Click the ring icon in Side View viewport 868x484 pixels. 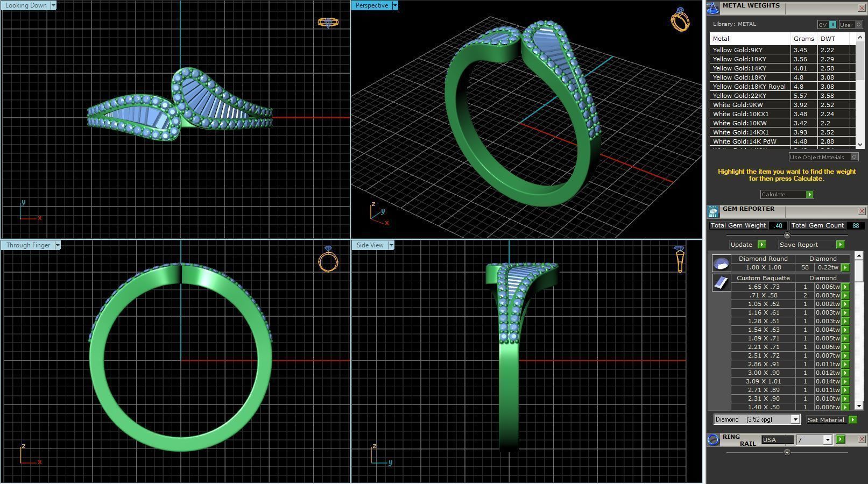tap(679, 259)
